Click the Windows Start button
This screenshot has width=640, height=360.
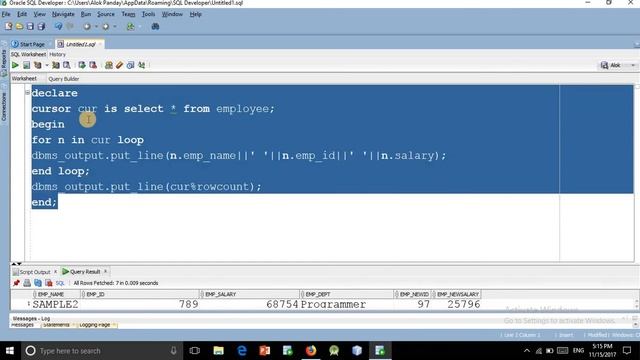click(x=9, y=351)
